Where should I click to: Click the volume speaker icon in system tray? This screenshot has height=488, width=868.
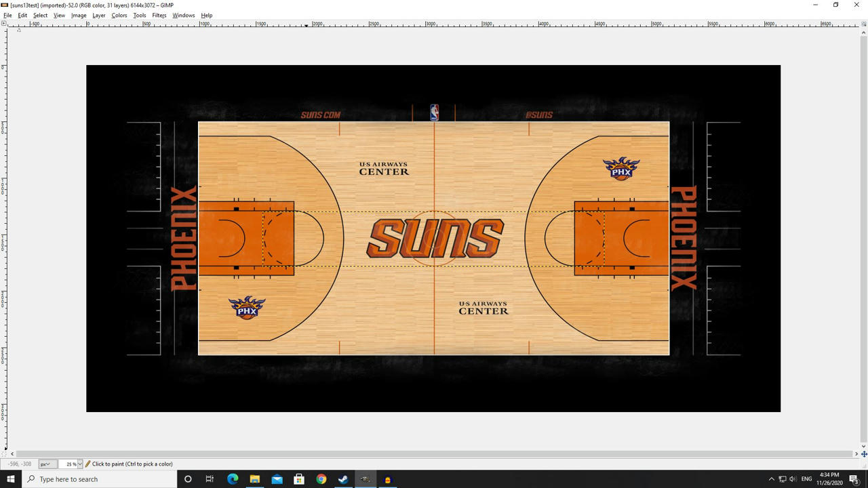pyautogui.click(x=793, y=479)
